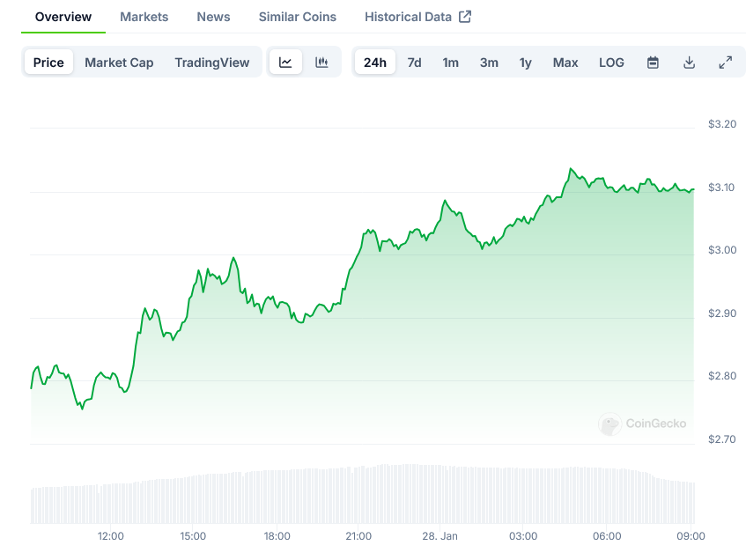Click the CoinGecko watermark logo
746x560 pixels.
pos(609,424)
